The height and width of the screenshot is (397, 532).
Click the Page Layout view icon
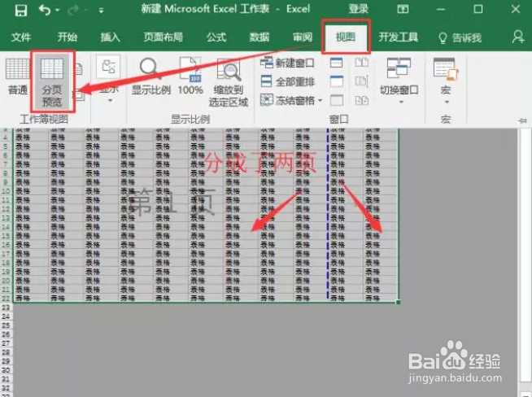tap(78, 69)
